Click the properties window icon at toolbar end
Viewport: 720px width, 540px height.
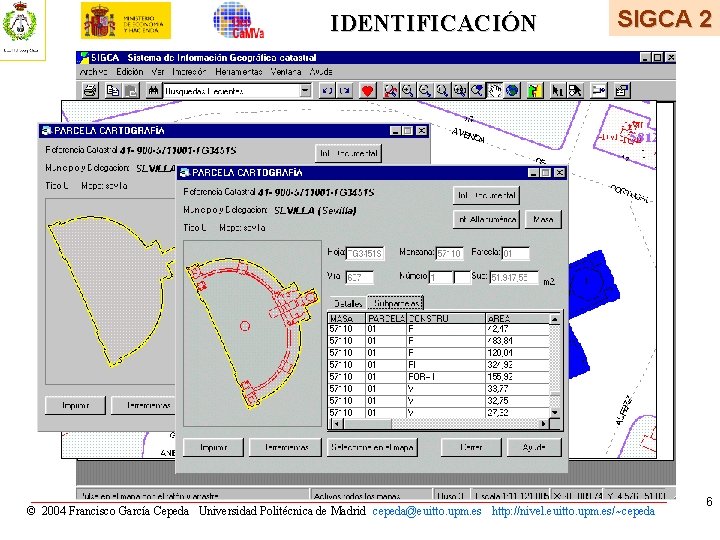(622, 90)
